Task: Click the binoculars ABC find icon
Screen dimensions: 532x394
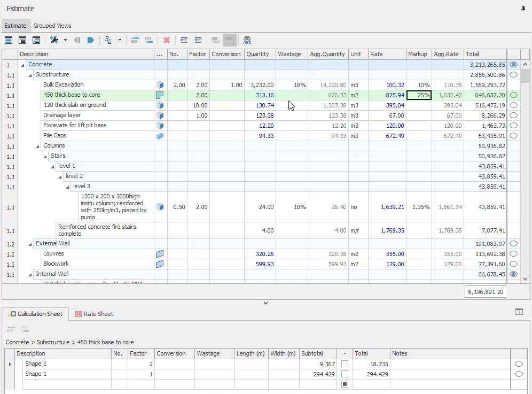Action: point(247,40)
